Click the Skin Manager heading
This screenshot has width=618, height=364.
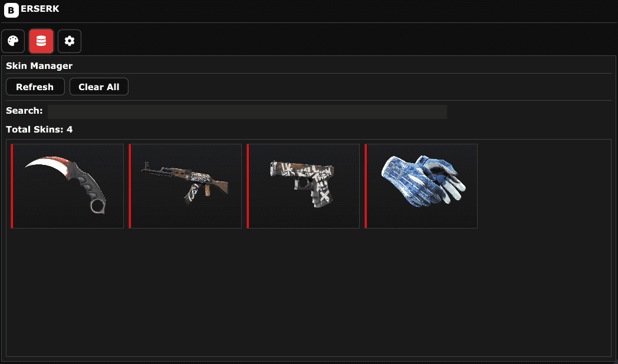tap(39, 66)
